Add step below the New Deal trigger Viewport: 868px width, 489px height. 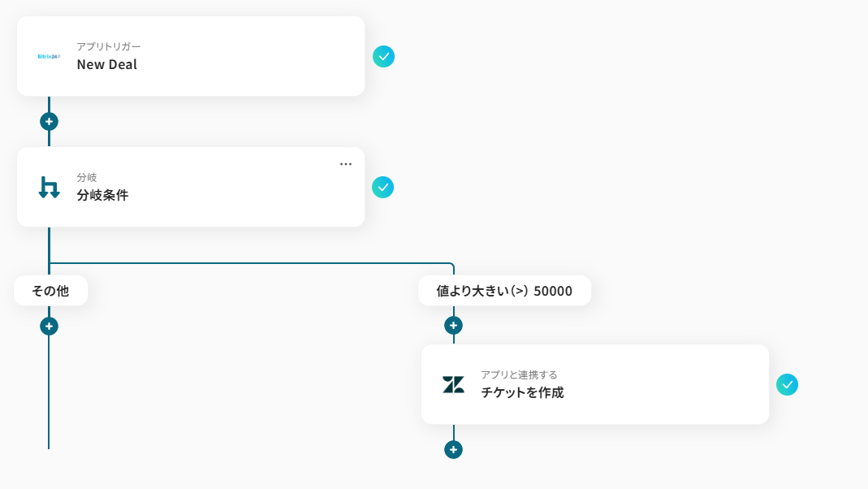click(49, 122)
